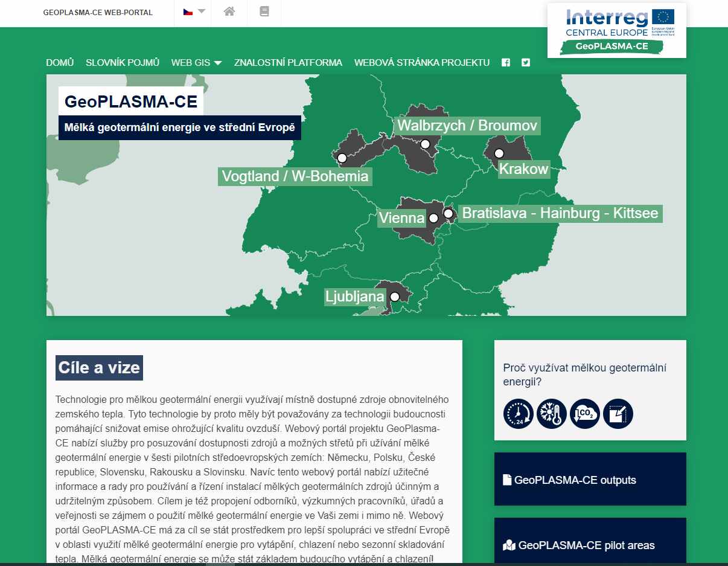The width and height of the screenshot is (728, 566).
Task: Click the 24-hour availability icon
Action: pos(519,414)
